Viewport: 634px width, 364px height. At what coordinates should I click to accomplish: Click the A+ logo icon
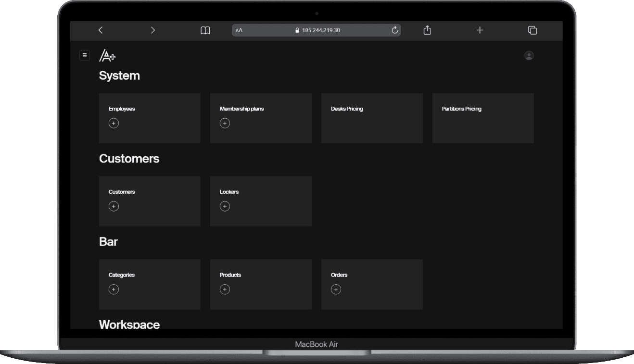(x=107, y=56)
